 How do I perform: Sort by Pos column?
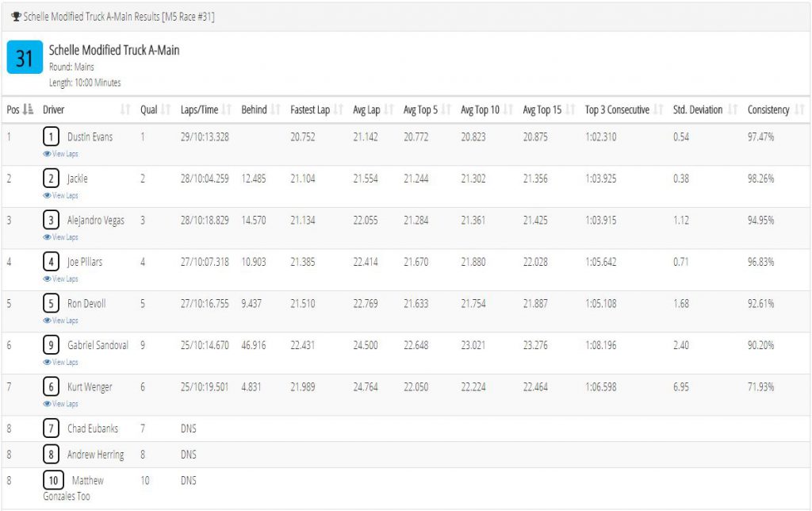point(20,109)
